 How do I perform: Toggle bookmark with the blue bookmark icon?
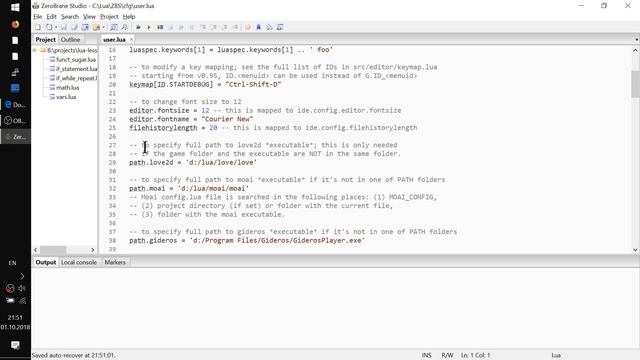tap(258, 27)
